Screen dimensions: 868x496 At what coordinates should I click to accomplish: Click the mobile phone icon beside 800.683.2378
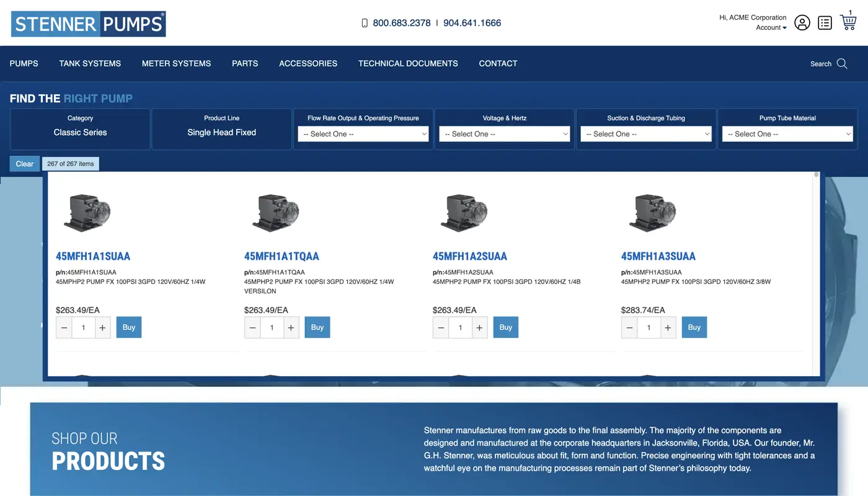coord(365,23)
